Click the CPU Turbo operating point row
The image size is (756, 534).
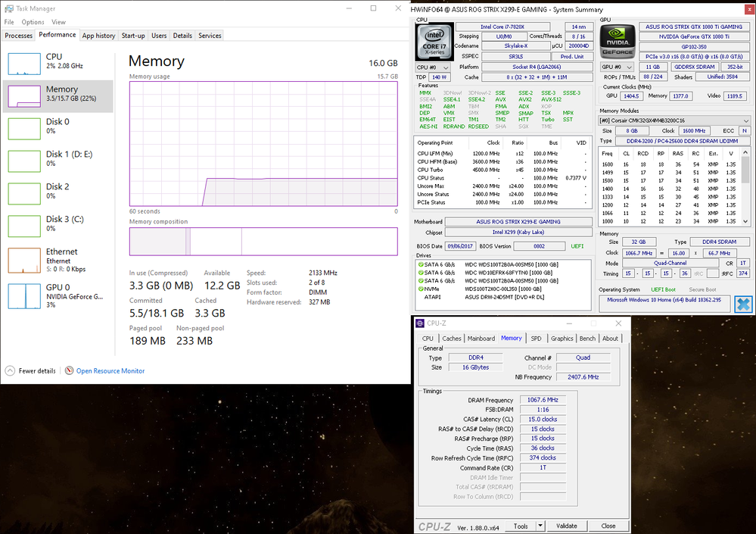tap(502, 170)
